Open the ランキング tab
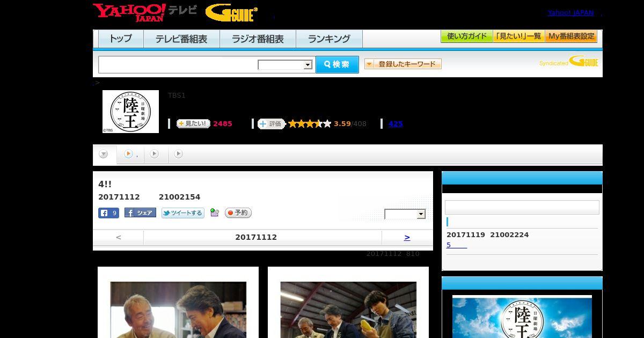 coord(329,39)
